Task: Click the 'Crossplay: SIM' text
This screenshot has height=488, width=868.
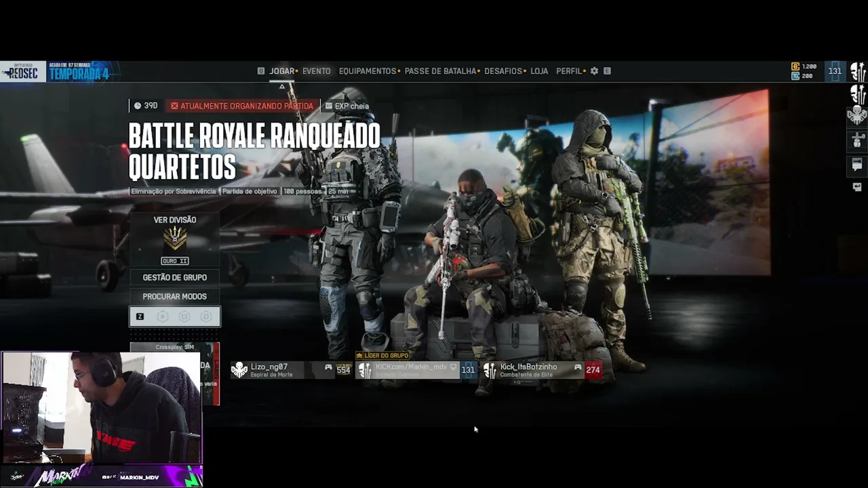Action: click(x=175, y=348)
